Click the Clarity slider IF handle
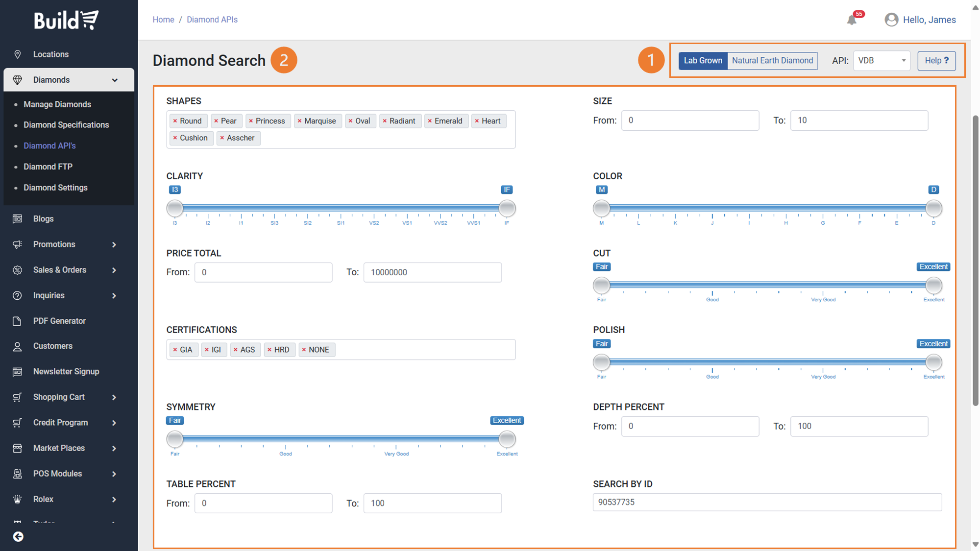 click(x=507, y=208)
